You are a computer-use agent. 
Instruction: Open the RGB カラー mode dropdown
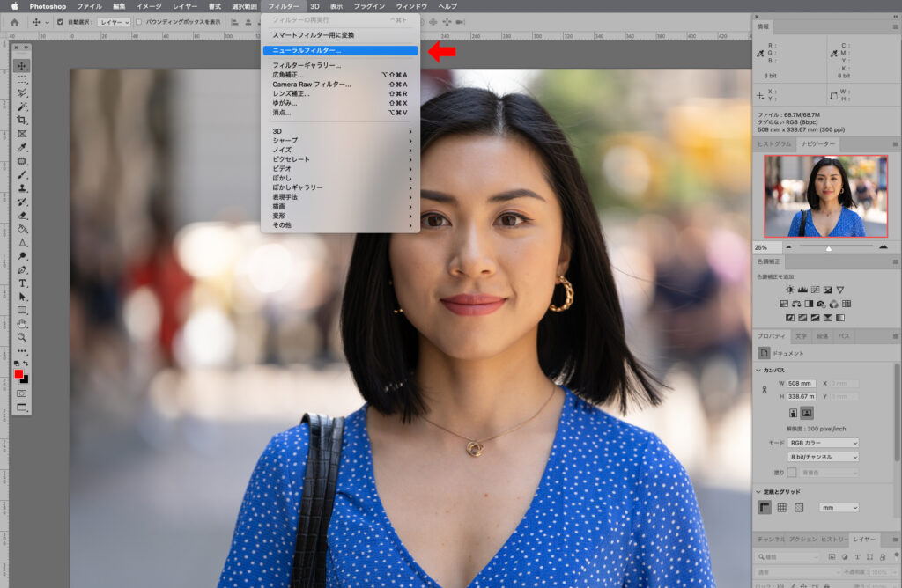coord(823,443)
